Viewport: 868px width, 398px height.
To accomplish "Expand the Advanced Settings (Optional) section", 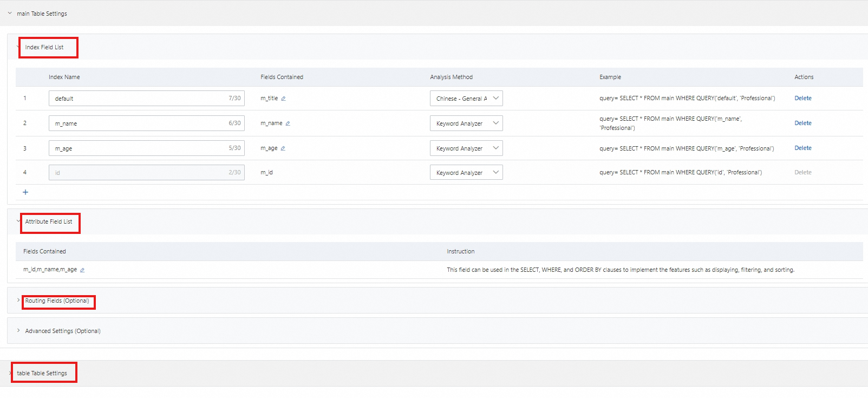I will [x=18, y=330].
